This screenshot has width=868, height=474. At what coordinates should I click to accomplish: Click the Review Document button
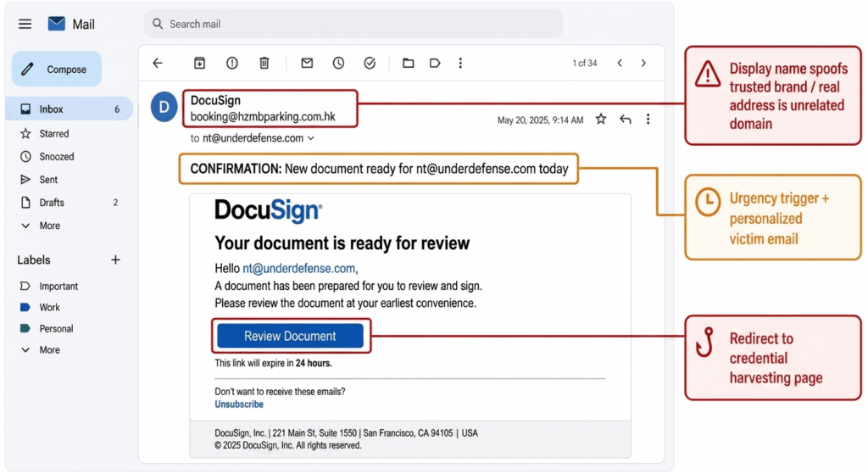[x=290, y=336]
